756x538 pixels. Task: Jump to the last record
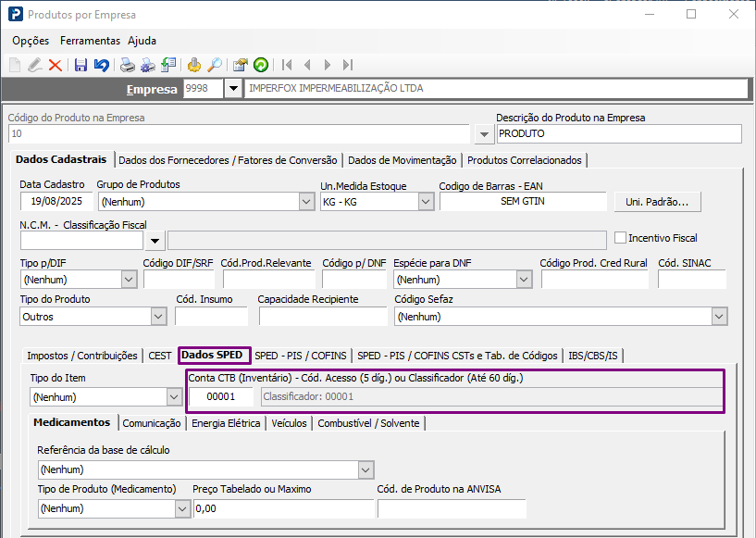pos(348,65)
